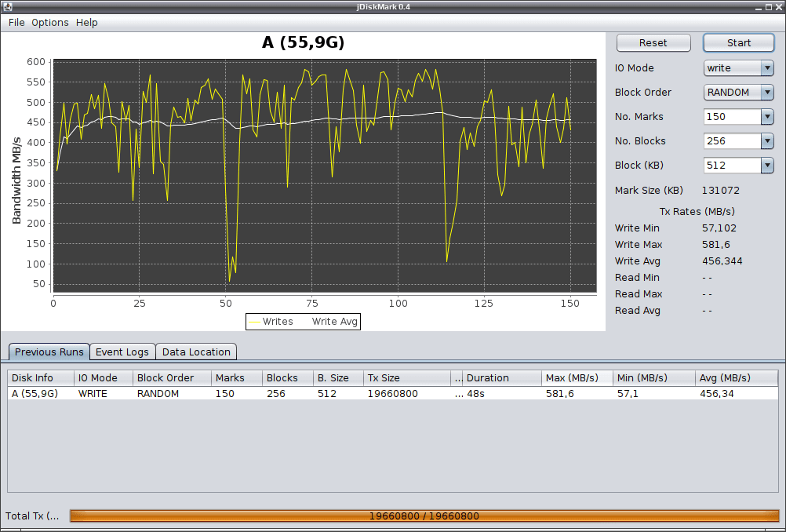Image resolution: width=786 pixels, height=532 pixels.
Task: Click the Max (MB/s) column header
Action: 577,378
